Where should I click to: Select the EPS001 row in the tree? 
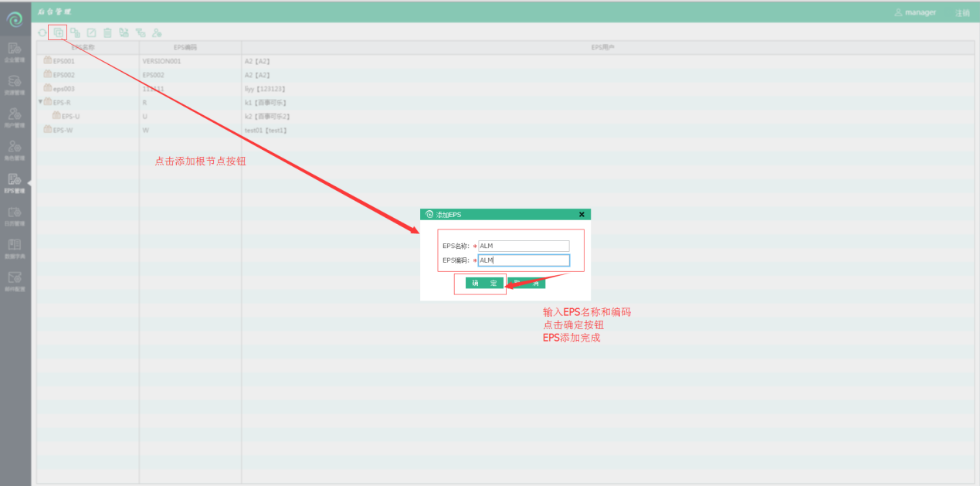point(63,61)
